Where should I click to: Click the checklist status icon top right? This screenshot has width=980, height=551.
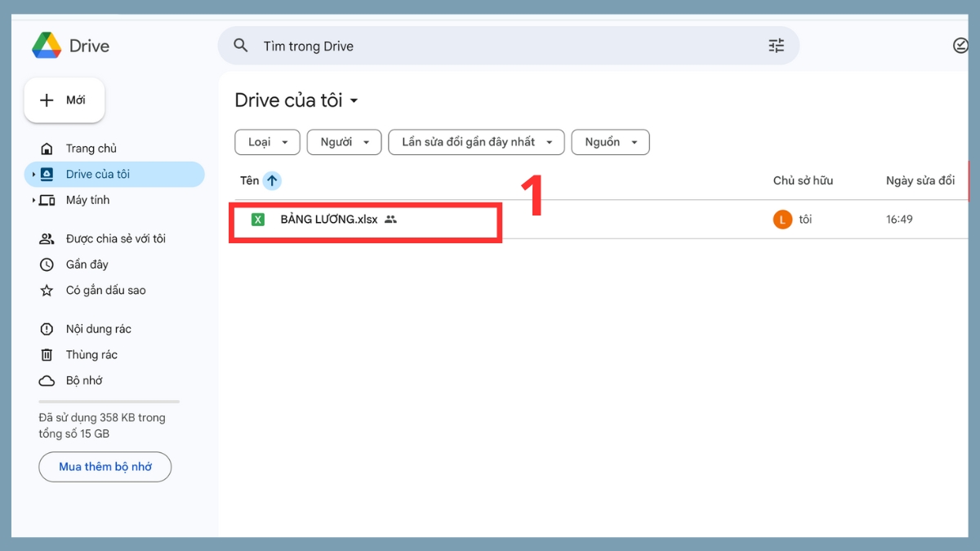click(961, 46)
